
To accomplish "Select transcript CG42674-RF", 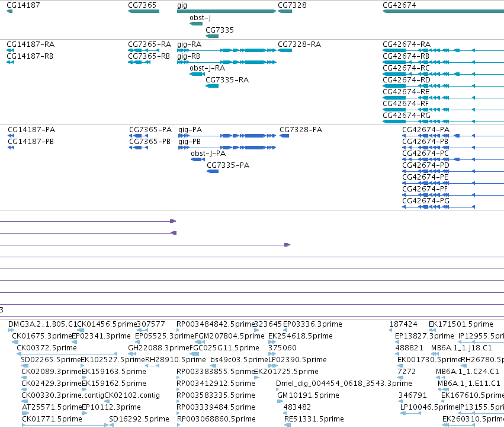I will [x=406, y=104].
